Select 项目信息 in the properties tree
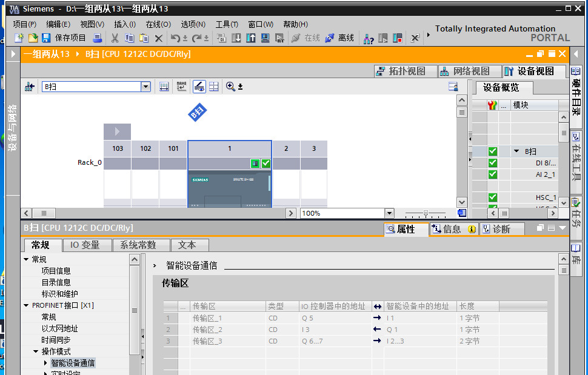The height and width of the screenshot is (375, 588). [56, 271]
